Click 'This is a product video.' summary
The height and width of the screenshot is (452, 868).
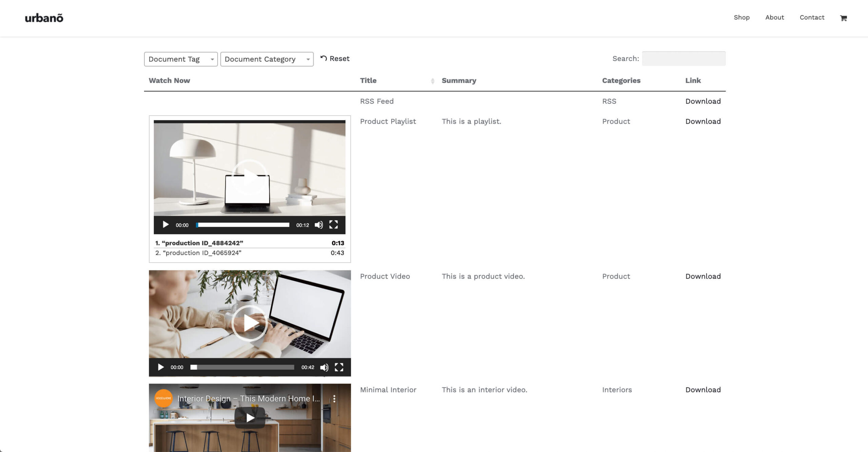click(x=483, y=276)
